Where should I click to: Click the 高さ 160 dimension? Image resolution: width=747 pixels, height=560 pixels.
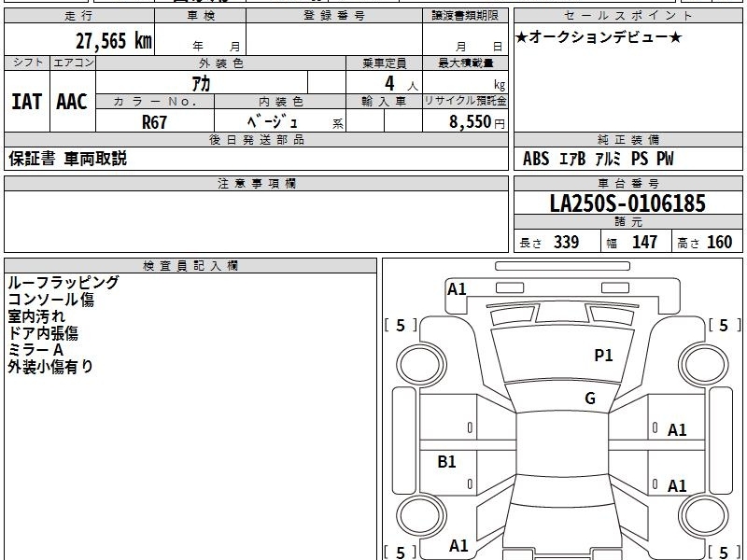pos(705,243)
